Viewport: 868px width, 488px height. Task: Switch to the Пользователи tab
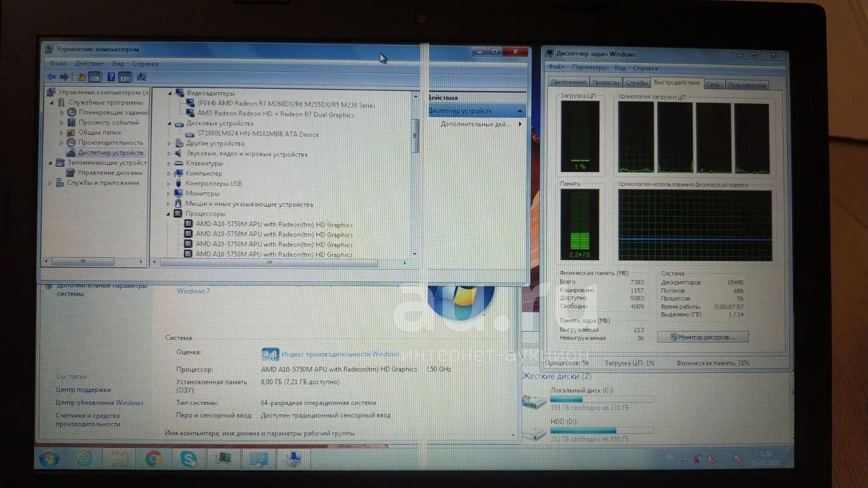point(747,85)
